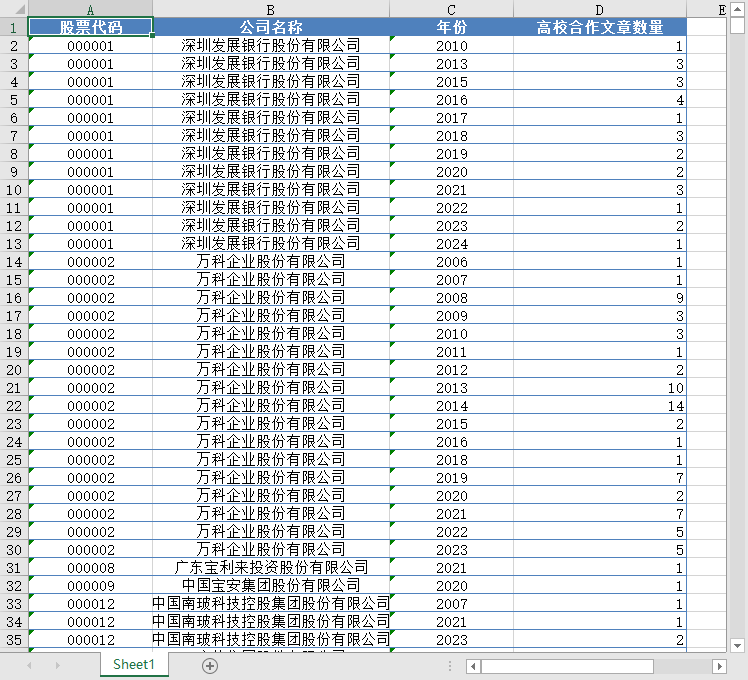The height and width of the screenshot is (680, 748).
Task: Click vertical scrollbar down arrow
Action: [x=738, y=646]
